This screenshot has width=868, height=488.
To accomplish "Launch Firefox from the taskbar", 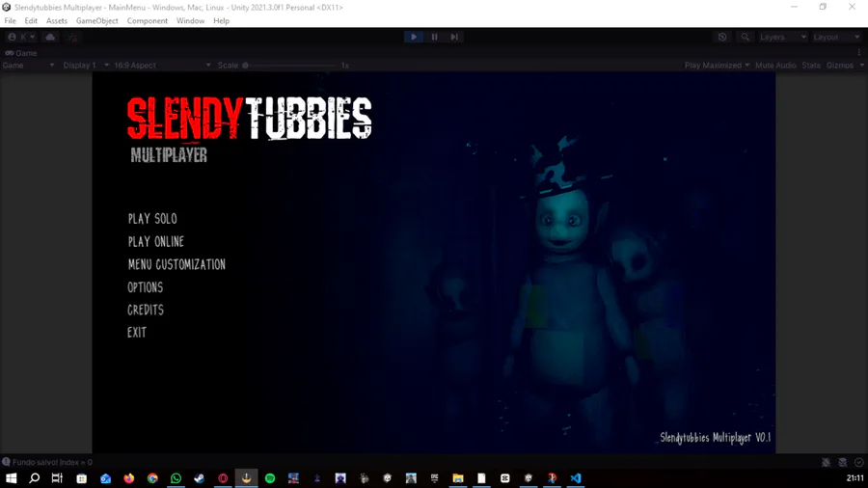I will (x=129, y=478).
